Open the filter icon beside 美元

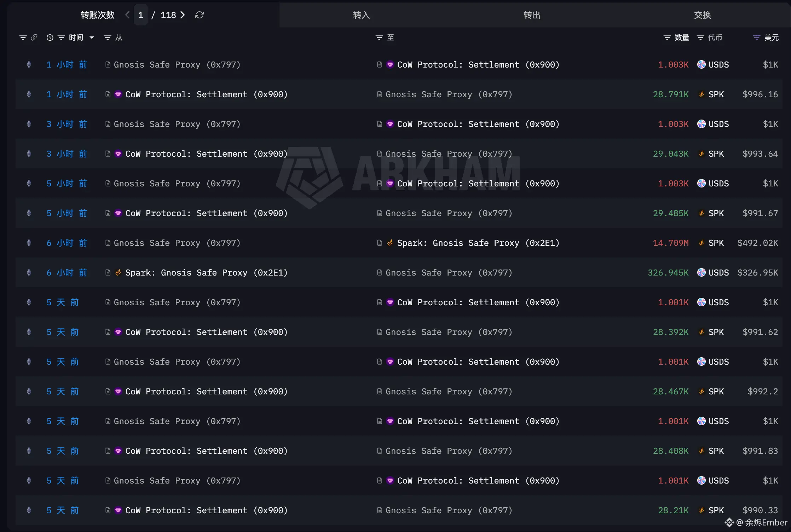click(x=757, y=37)
